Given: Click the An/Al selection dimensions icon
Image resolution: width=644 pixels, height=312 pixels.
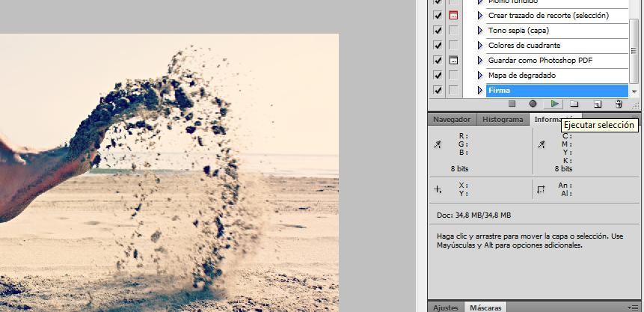Looking at the screenshot, I should (541, 189).
